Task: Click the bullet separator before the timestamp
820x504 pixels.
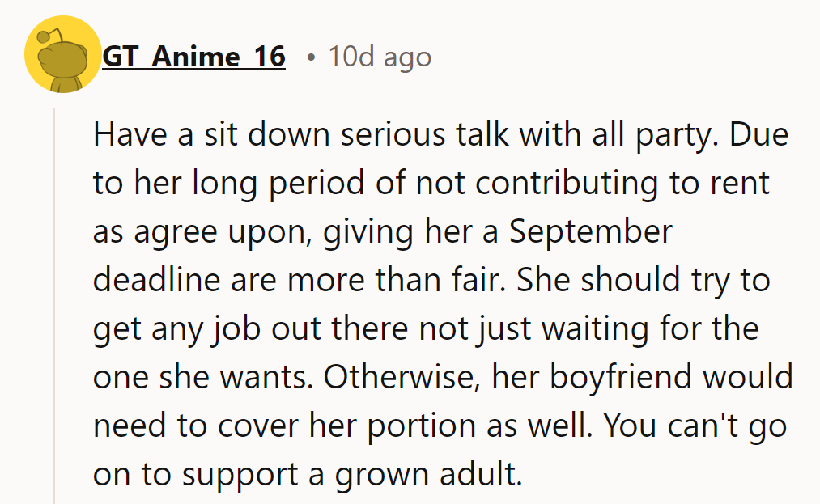Action: pos(310,55)
